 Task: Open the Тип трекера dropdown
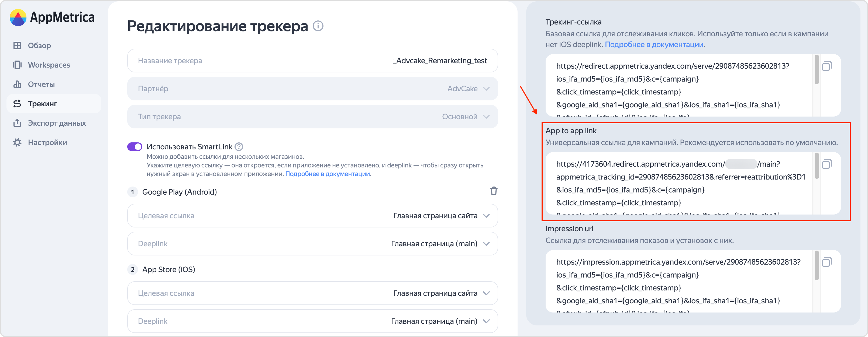pos(312,116)
